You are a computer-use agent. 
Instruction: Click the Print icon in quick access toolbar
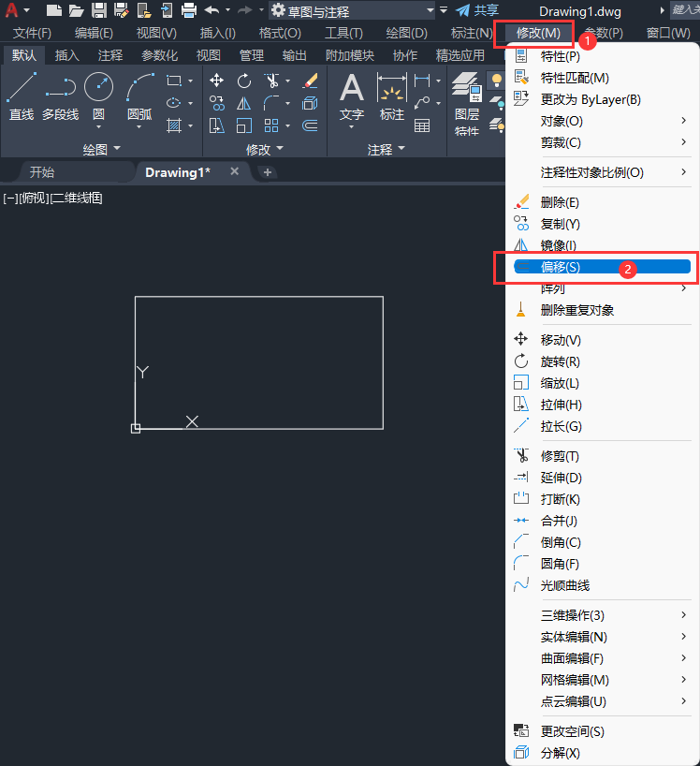tap(189, 9)
